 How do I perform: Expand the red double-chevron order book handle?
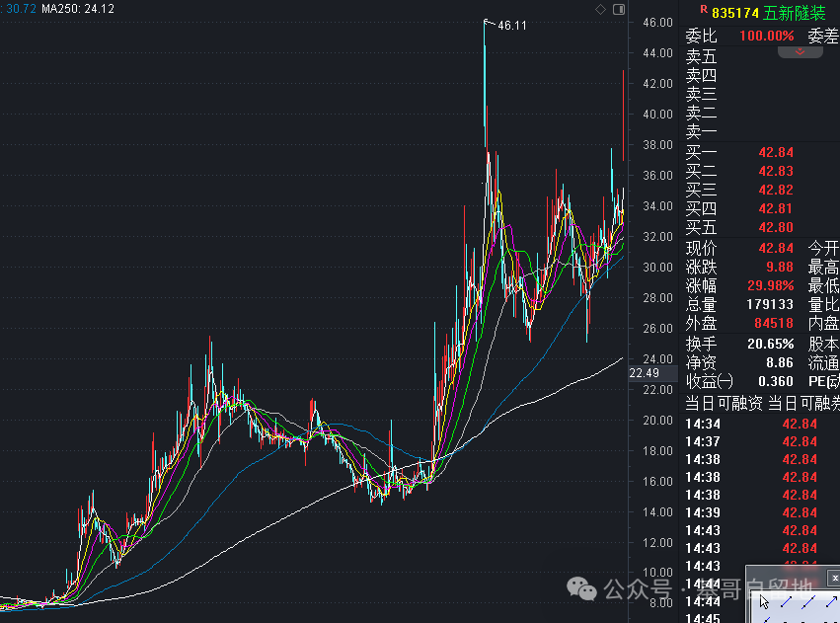[x=800, y=52]
